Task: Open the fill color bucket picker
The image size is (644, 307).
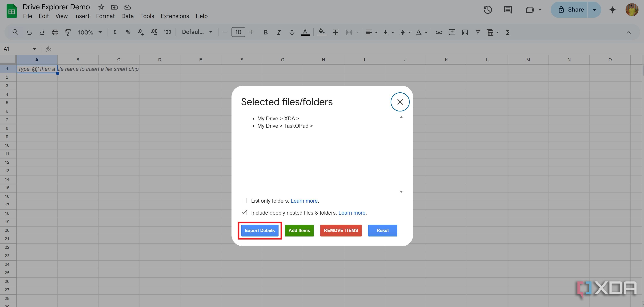Action: pos(321,32)
